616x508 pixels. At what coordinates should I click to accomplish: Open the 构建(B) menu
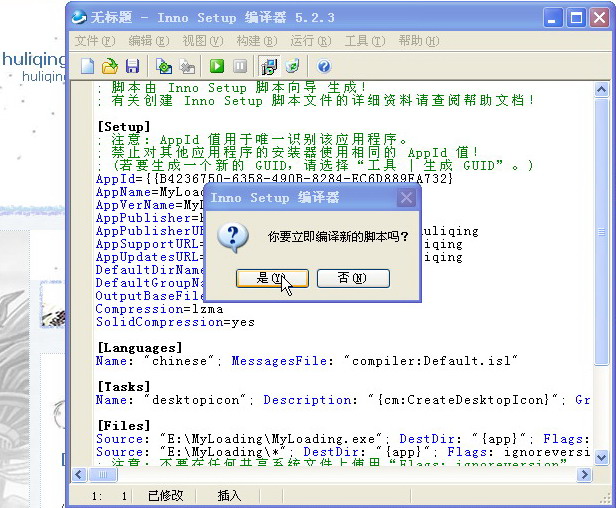pos(257,40)
